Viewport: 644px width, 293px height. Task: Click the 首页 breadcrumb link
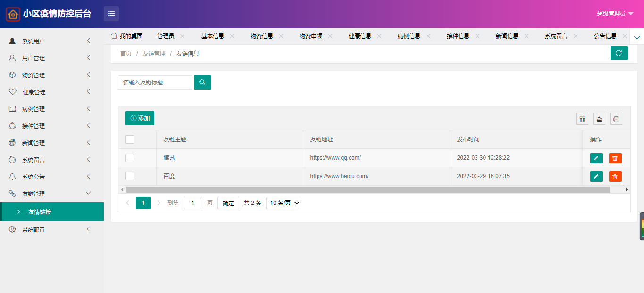coord(126,54)
